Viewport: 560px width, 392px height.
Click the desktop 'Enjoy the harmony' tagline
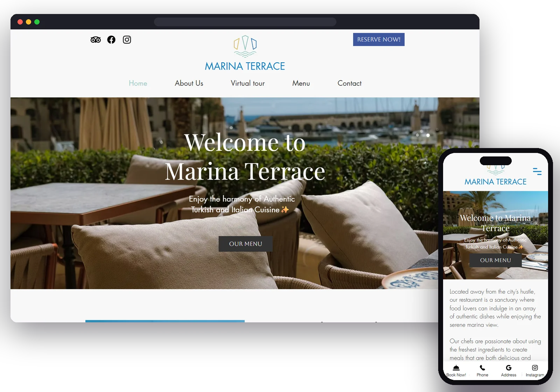coord(241,204)
